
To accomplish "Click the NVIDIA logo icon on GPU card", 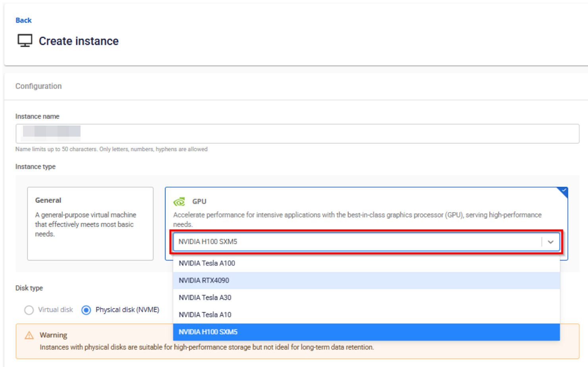I will point(179,202).
